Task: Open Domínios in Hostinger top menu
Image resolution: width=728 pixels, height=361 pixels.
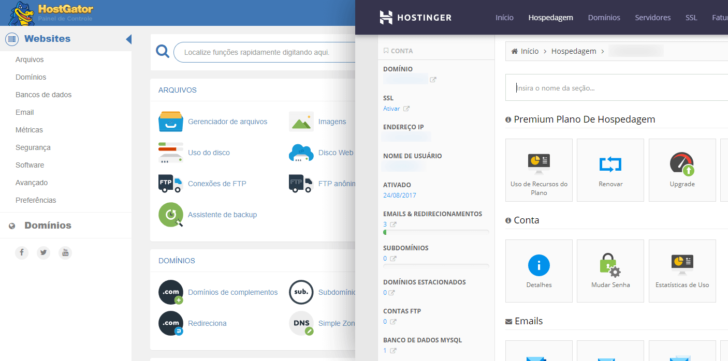Action: coord(604,18)
